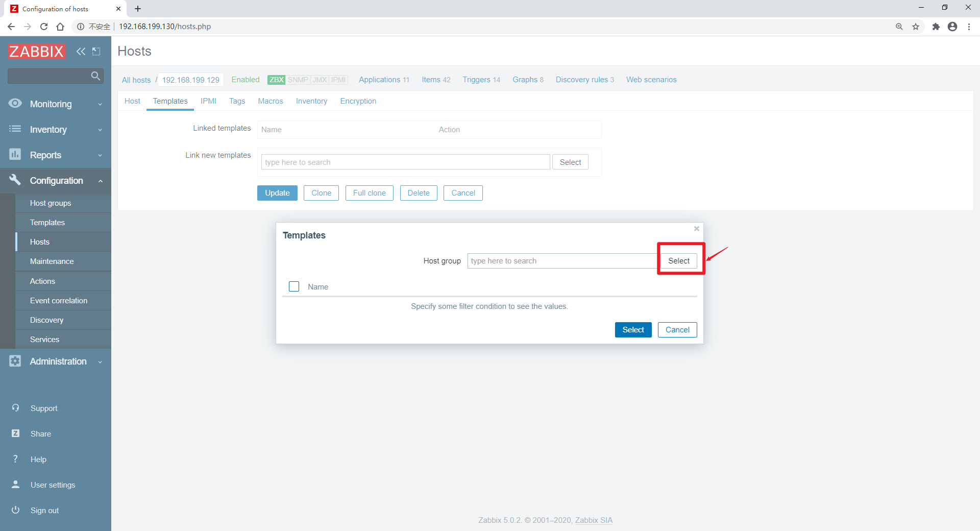Screen dimensions: 980x531
Task: Click the Inventory list icon
Action: (15, 129)
